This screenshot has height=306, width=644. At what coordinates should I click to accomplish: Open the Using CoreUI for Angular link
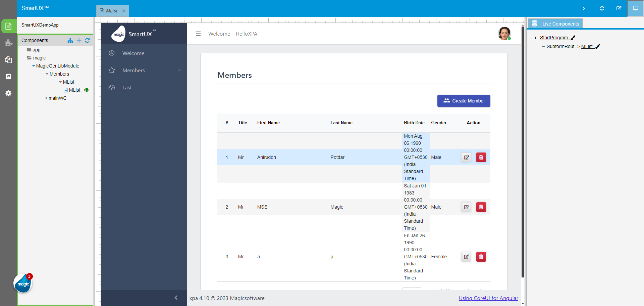tap(488, 298)
